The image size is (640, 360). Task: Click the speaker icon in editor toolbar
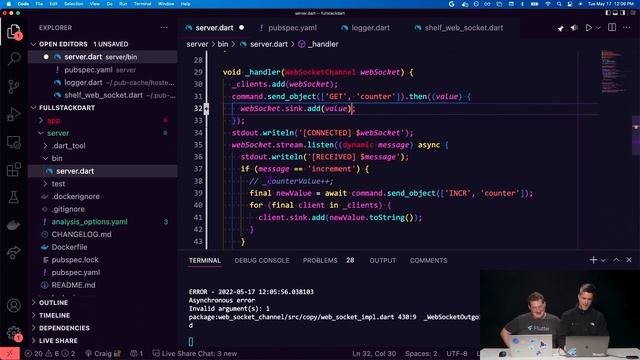pos(574,28)
